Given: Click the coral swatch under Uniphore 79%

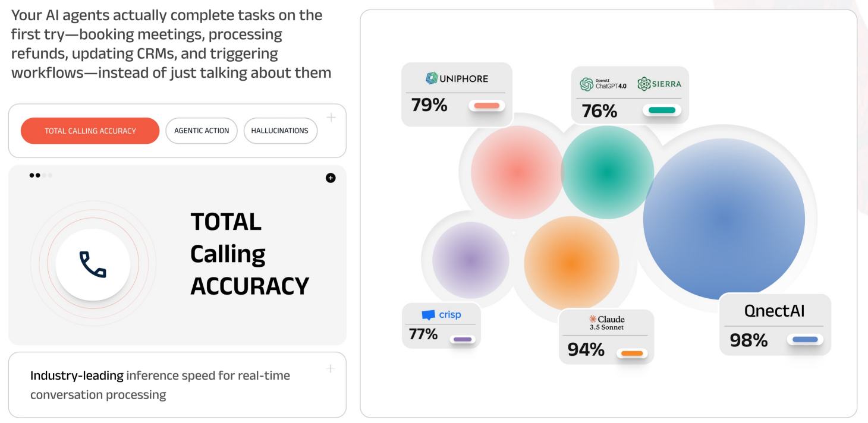Looking at the screenshot, I should coord(487,106).
